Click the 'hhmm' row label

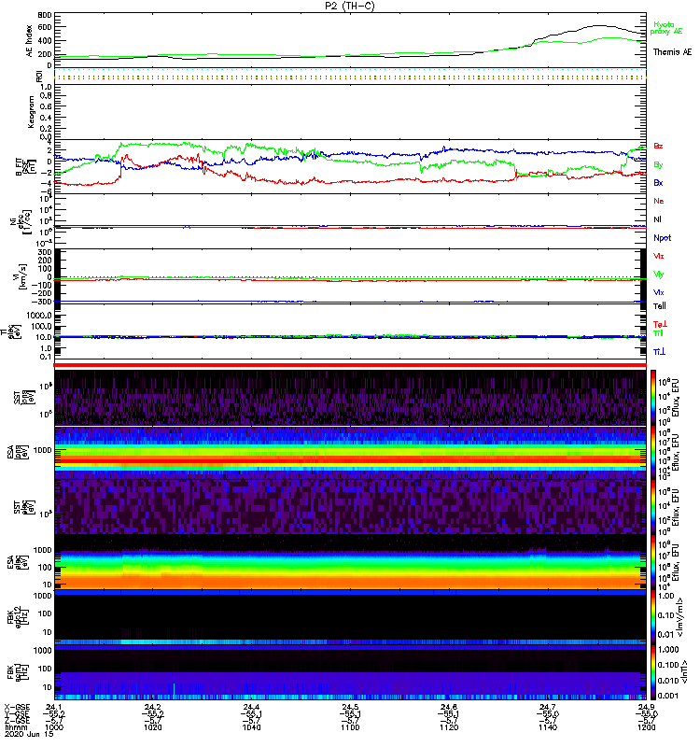click(14, 727)
